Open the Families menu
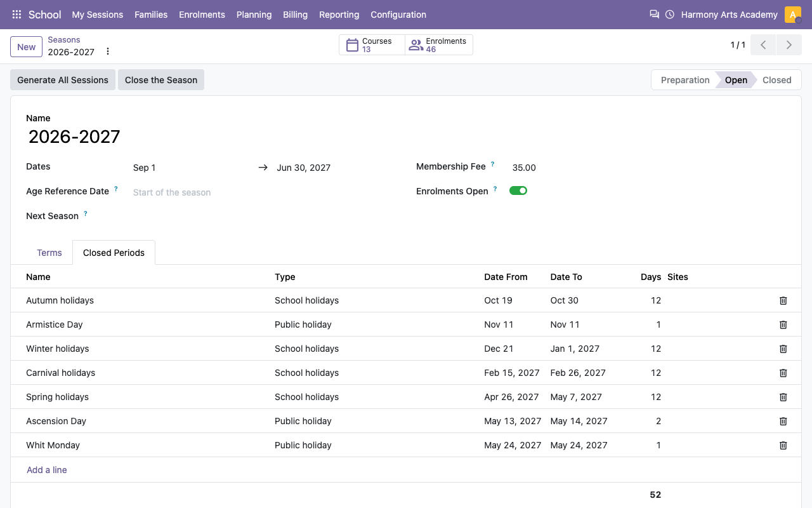Screen dimensions: 812x508 151,15
